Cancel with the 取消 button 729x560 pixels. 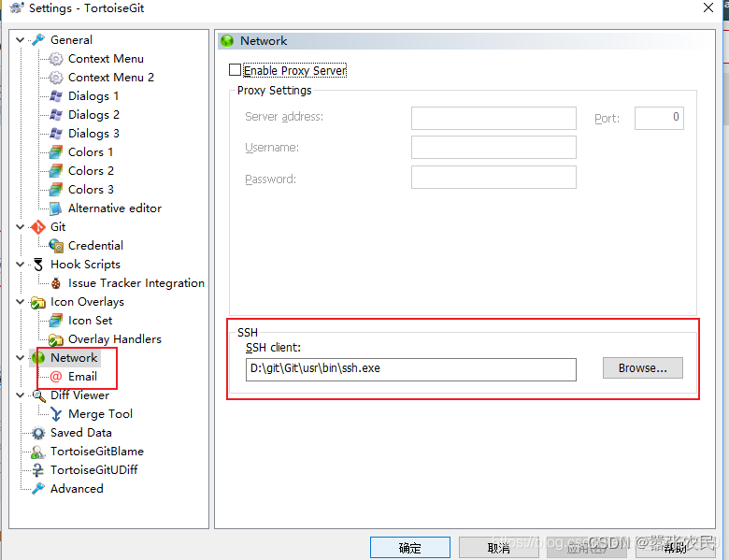point(499,548)
